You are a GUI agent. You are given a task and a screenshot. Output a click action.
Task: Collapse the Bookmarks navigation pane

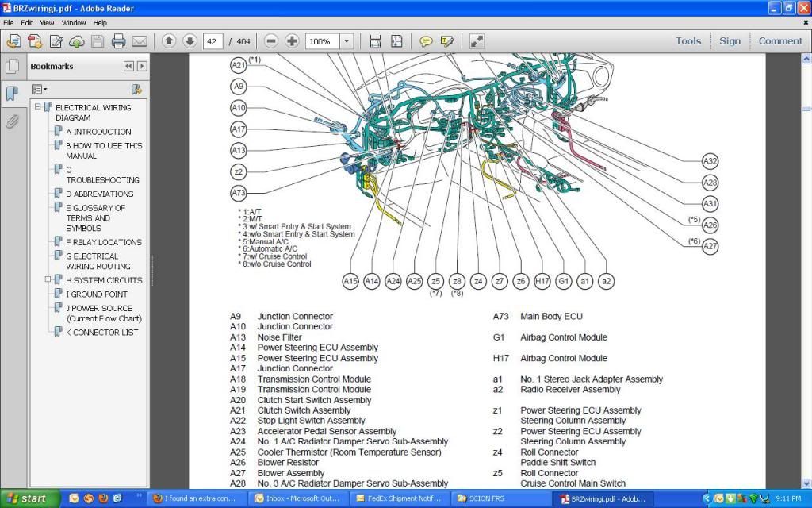click(128, 67)
